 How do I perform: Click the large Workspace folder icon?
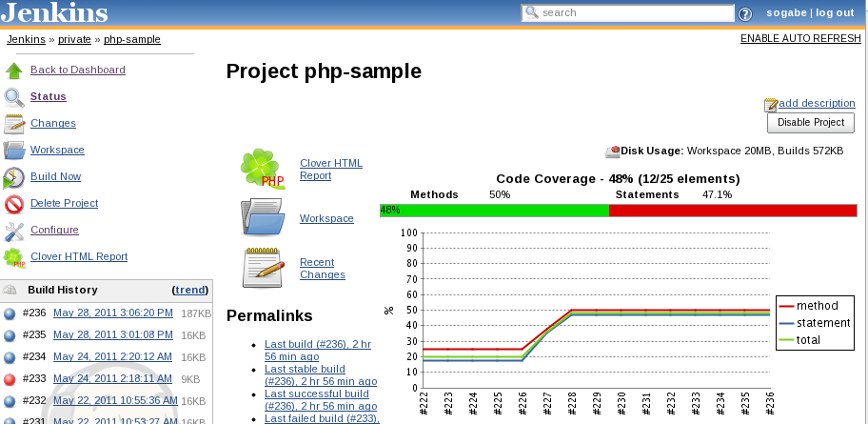(263, 217)
